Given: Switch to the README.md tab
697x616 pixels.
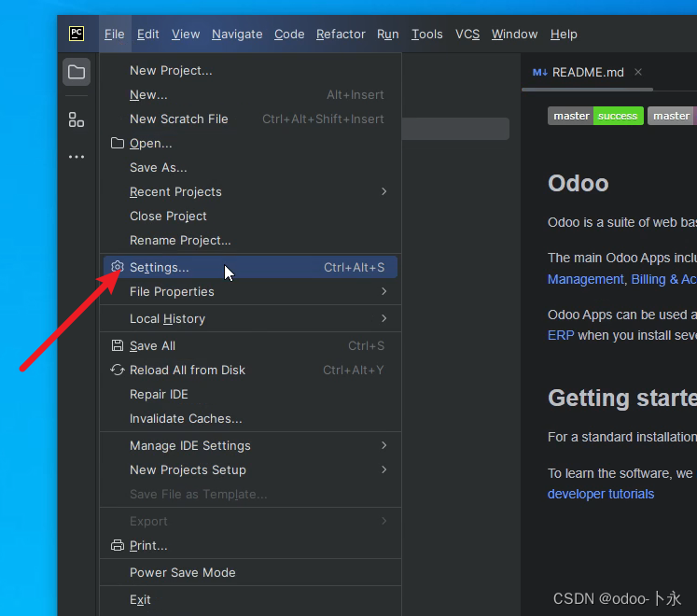Looking at the screenshot, I should point(588,73).
